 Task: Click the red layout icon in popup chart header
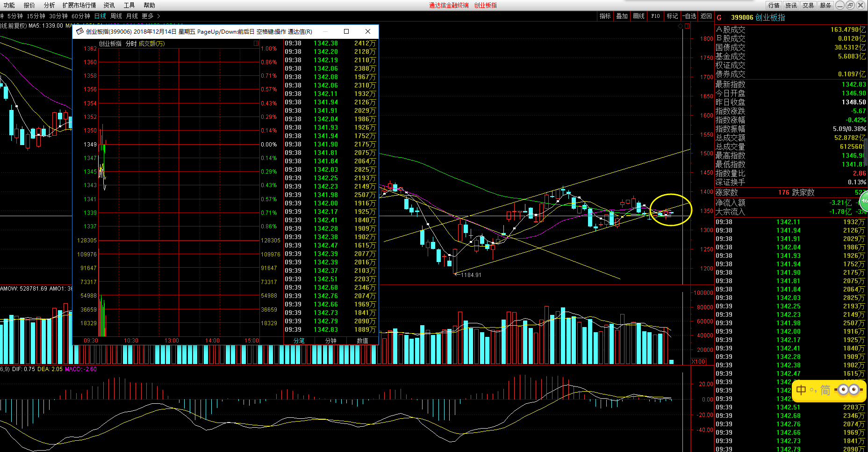pos(256,44)
